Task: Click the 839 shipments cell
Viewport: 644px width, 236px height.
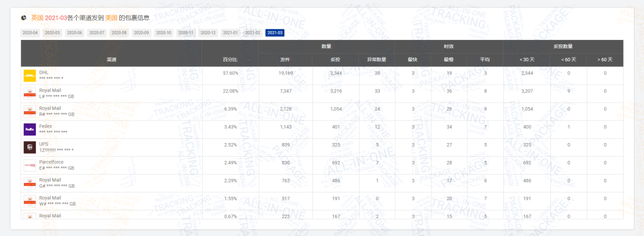Action: [286, 145]
